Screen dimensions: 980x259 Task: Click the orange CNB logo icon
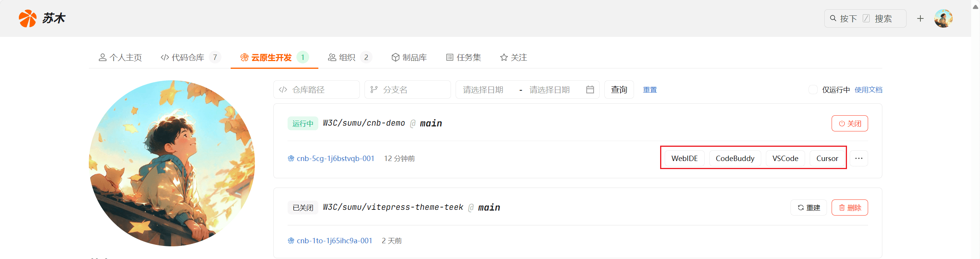[28, 18]
